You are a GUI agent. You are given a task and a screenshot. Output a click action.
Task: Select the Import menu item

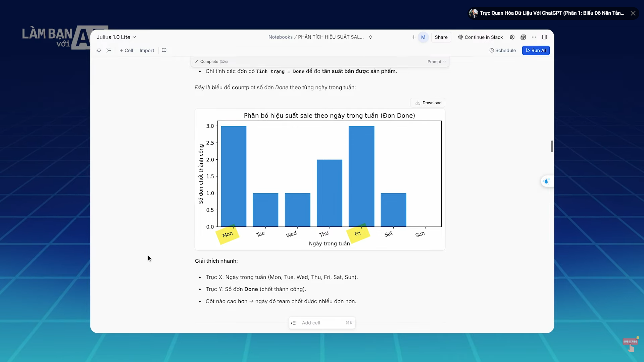pyautogui.click(x=147, y=50)
